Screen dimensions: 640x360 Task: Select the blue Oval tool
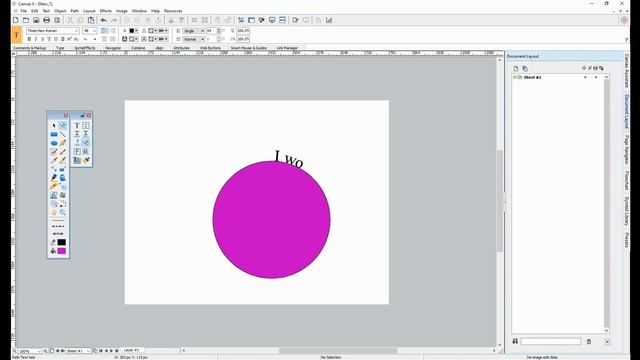(x=54, y=143)
